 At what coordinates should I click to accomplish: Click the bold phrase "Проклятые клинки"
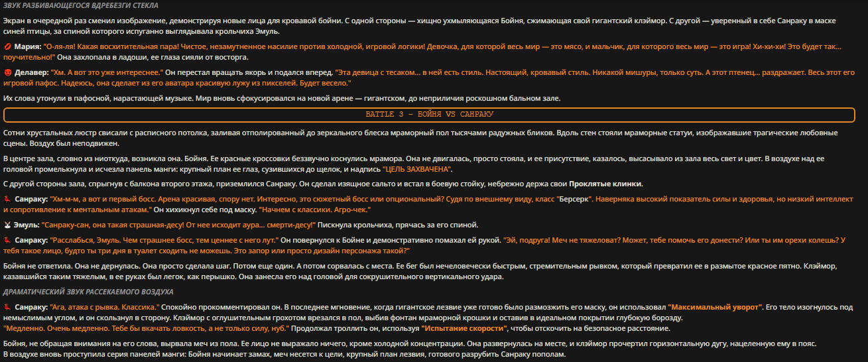point(606,184)
